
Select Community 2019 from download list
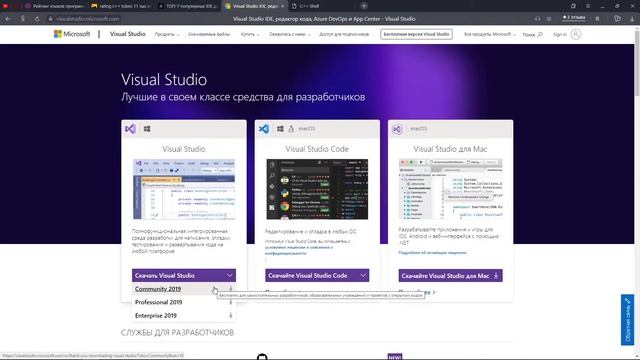(x=184, y=289)
